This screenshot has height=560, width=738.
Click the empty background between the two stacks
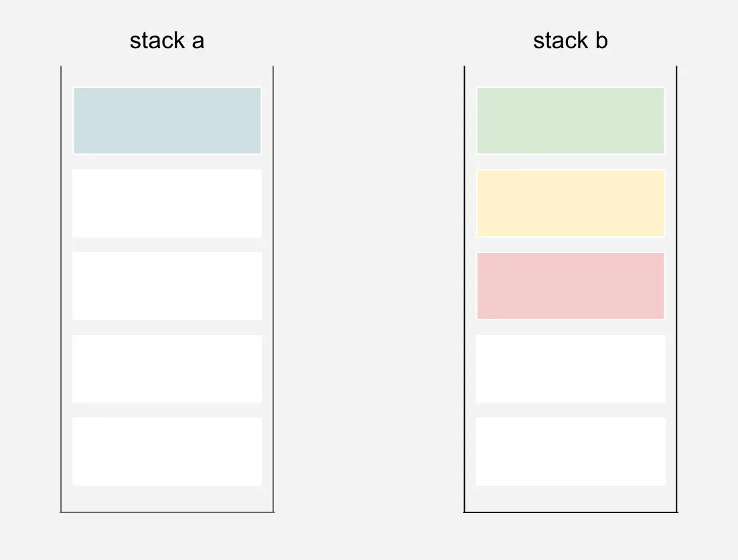point(368,288)
